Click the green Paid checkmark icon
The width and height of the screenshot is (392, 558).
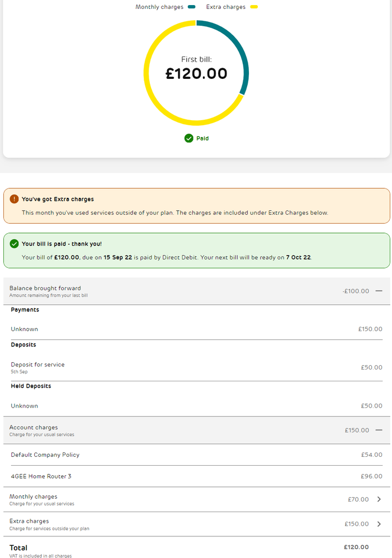[189, 138]
